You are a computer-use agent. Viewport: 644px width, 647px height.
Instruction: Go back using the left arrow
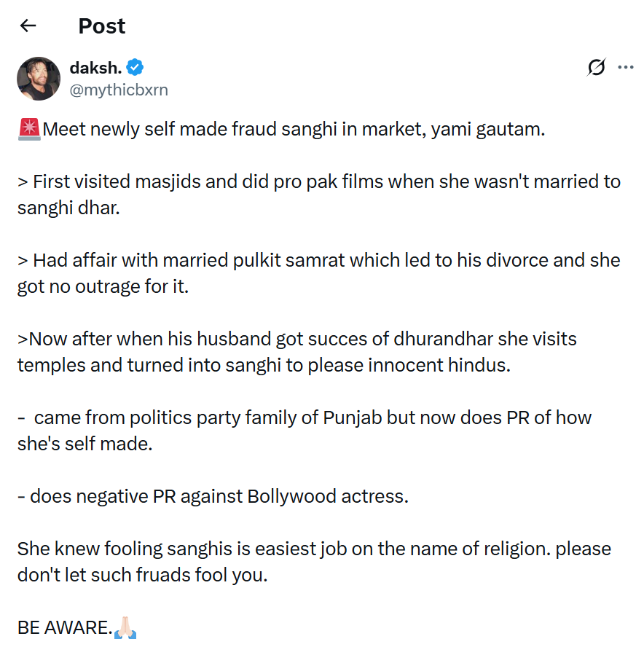[28, 26]
